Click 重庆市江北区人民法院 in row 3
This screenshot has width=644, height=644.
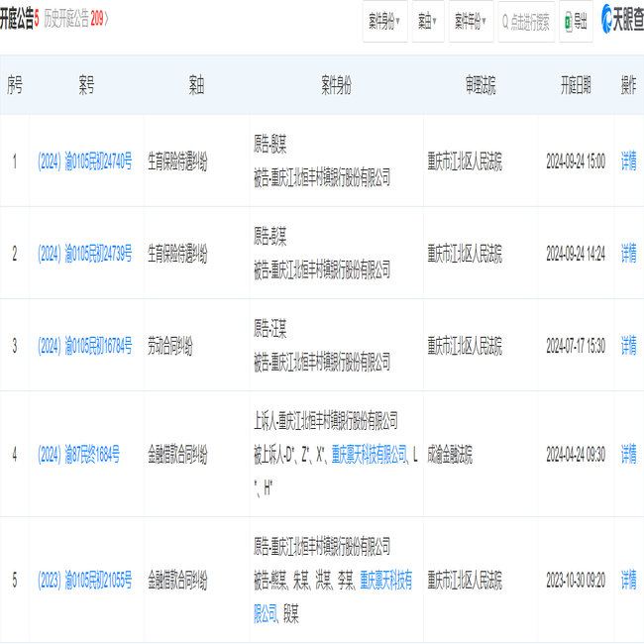click(465, 346)
